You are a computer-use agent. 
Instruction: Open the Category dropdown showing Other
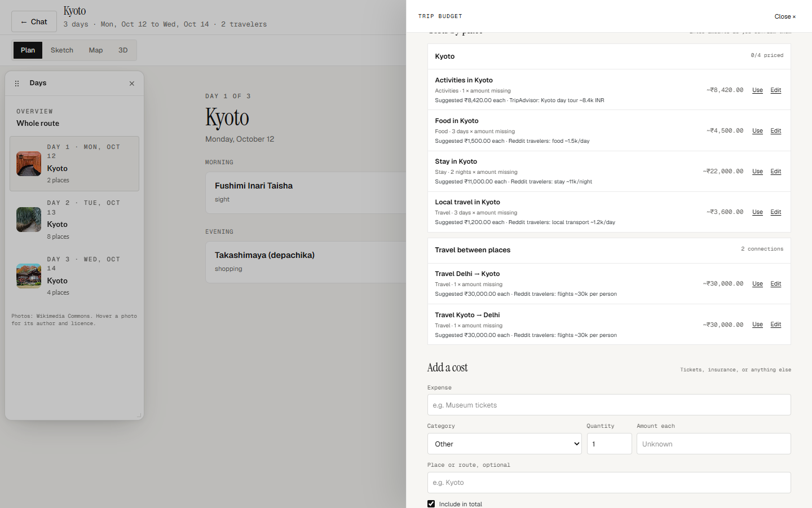coord(505,444)
